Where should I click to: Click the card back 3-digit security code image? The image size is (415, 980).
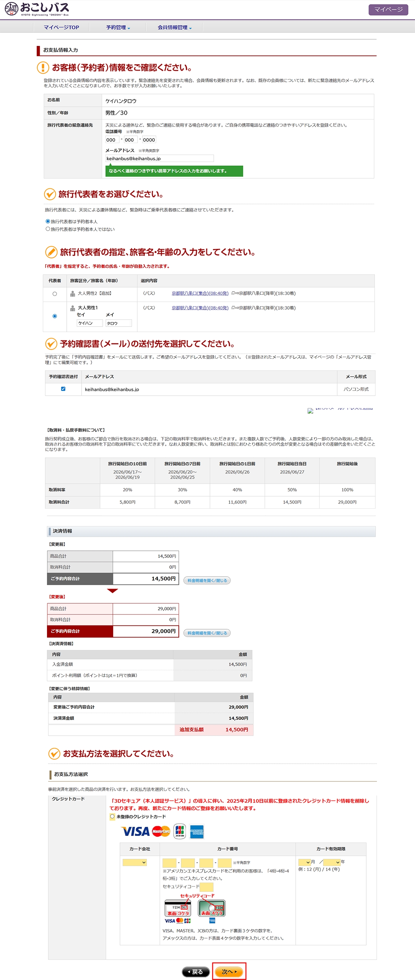point(177,908)
